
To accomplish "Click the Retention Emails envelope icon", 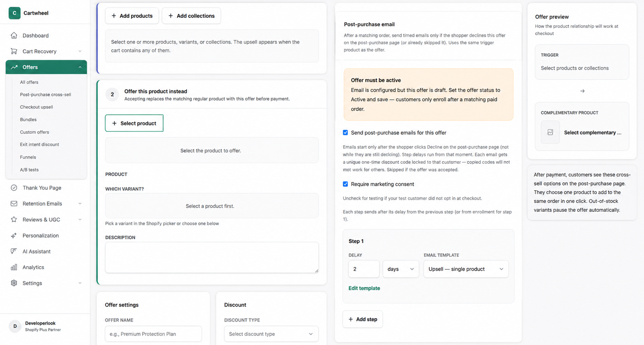I will coord(14,204).
